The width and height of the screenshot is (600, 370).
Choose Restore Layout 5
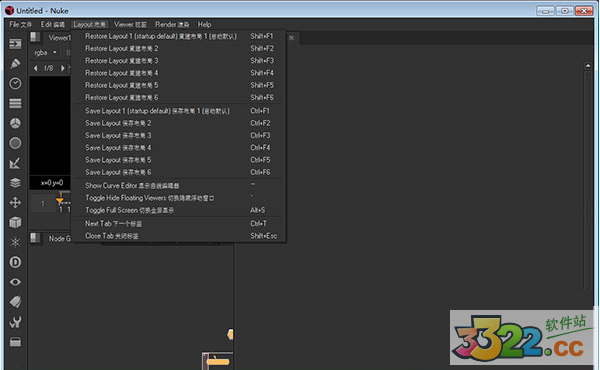point(179,85)
